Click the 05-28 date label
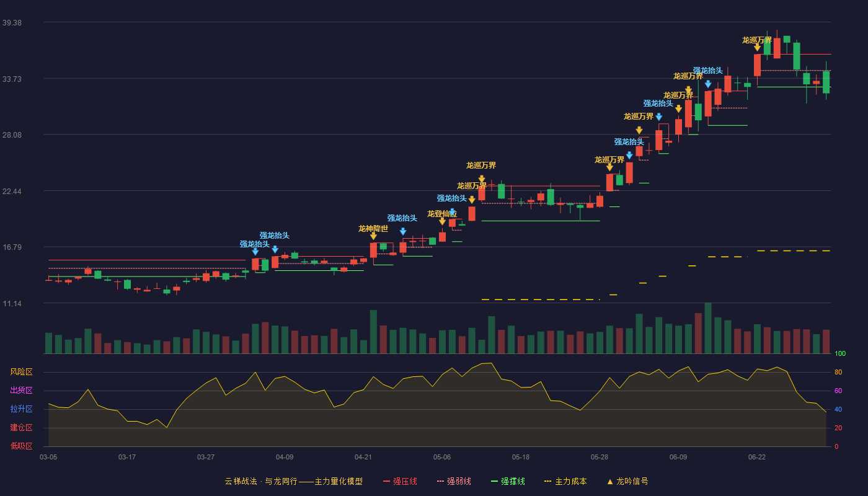 tap(600, 457)
